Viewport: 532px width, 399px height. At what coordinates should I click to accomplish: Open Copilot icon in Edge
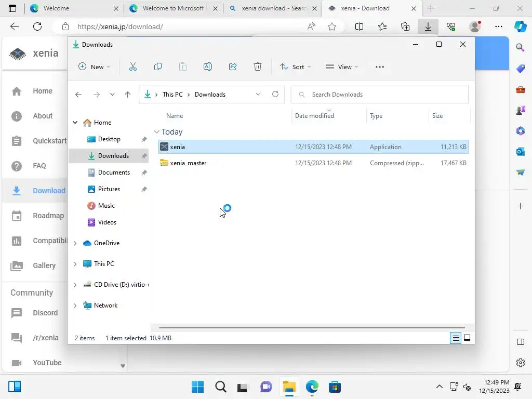coord(520,26)
